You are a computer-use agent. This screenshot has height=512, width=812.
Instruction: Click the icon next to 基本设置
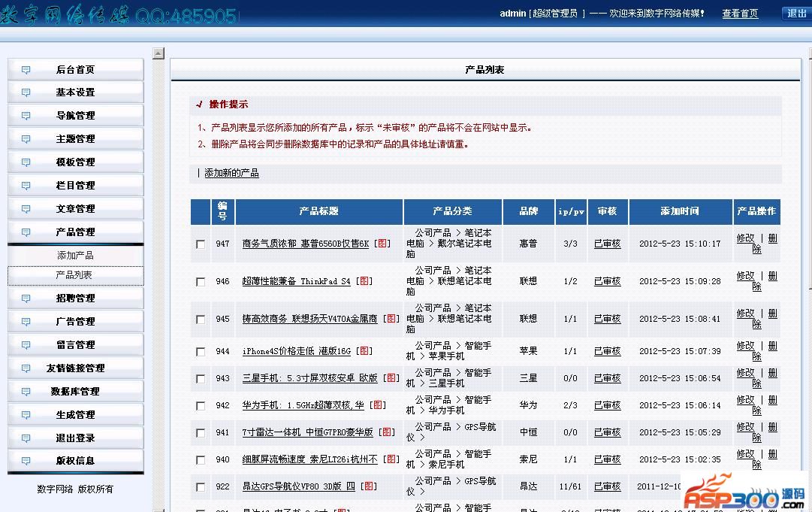tap(26, 93)
